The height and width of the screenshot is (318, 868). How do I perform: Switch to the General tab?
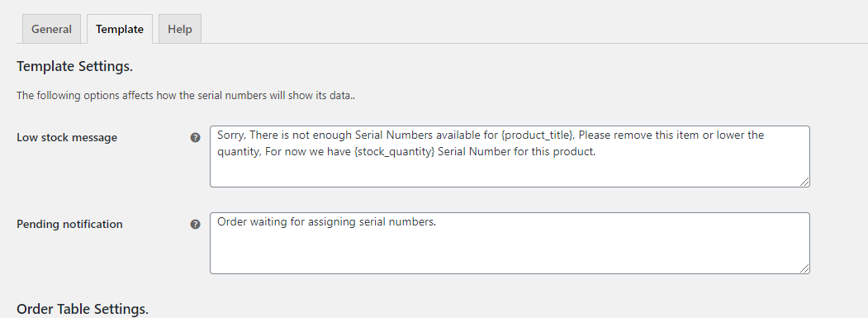[51, 29]
